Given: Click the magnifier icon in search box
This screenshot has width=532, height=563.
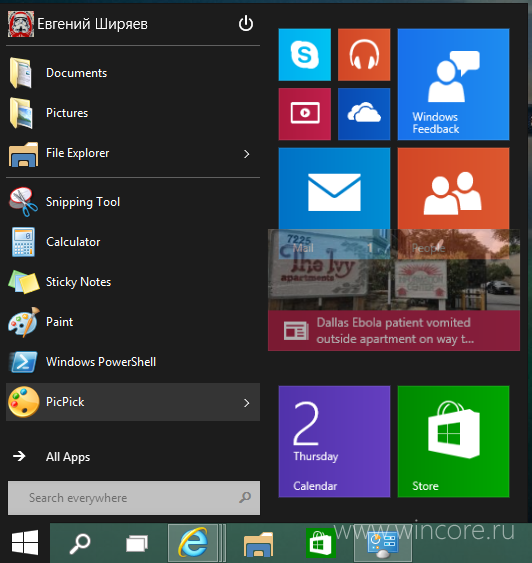Looking at the screenshot, I should [x=245, y=498].
